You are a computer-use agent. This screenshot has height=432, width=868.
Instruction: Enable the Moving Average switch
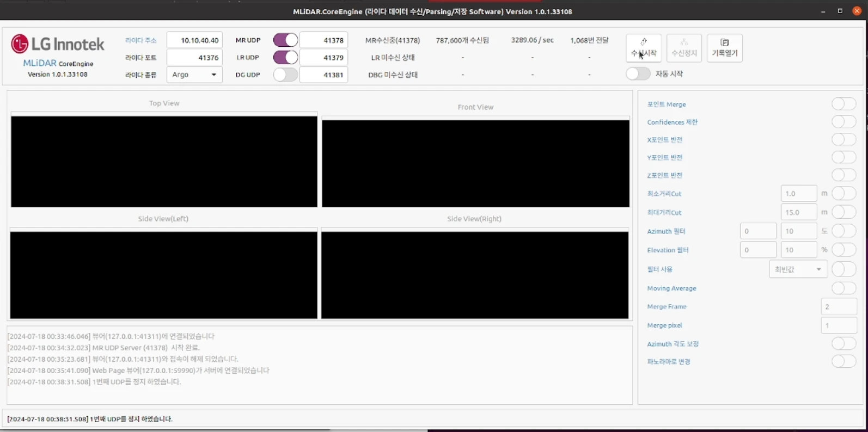pyautogui.click(x=843, y=288)
